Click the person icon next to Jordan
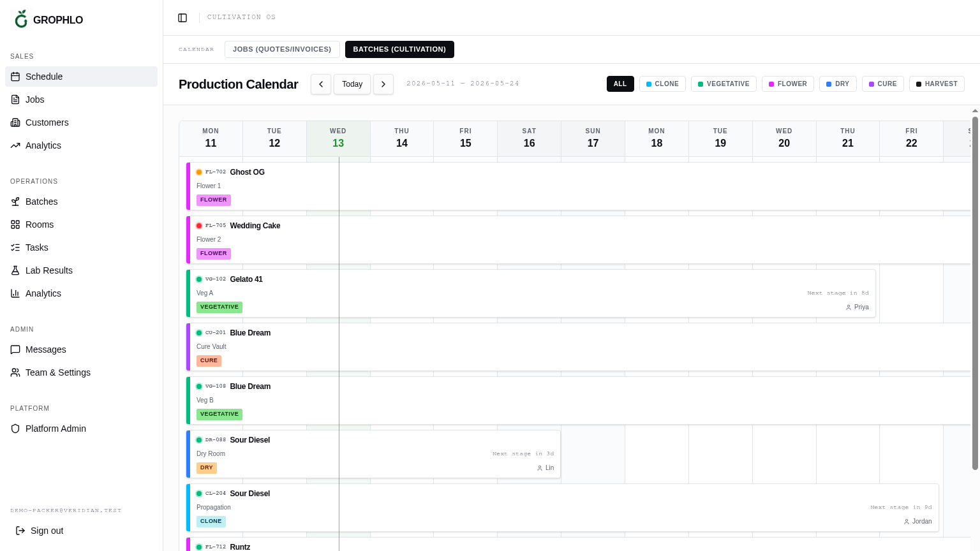 (907, 522)
